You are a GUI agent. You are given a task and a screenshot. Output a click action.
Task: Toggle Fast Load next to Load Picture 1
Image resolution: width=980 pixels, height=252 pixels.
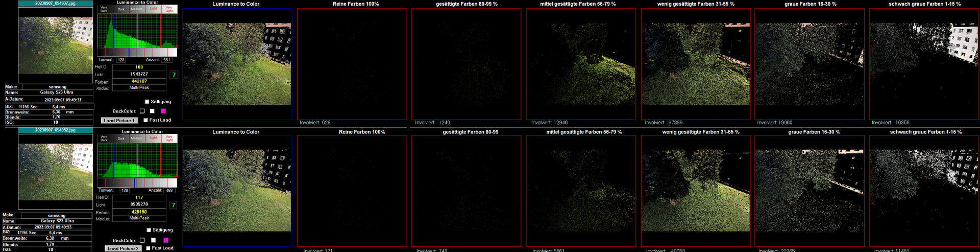coord(146,120)
